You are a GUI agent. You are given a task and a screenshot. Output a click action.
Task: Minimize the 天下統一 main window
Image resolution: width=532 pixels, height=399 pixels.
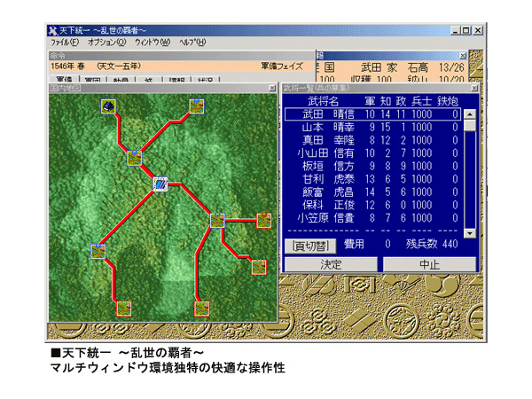456,30
